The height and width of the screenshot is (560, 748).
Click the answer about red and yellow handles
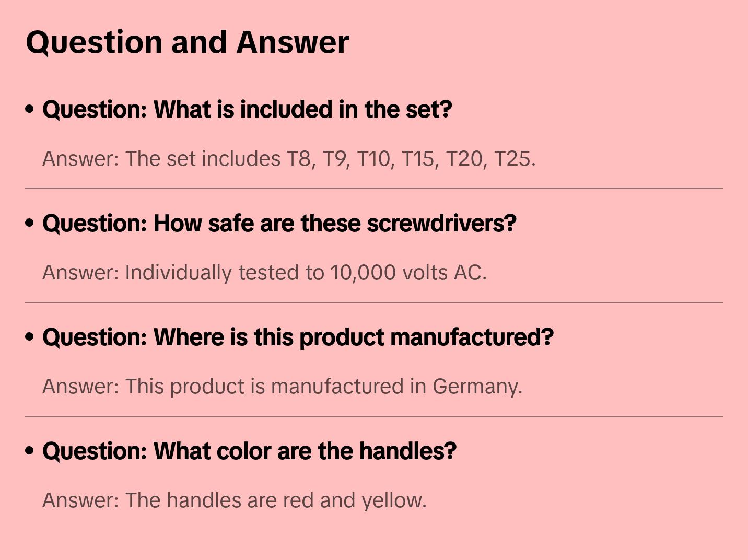coord(235,500)
